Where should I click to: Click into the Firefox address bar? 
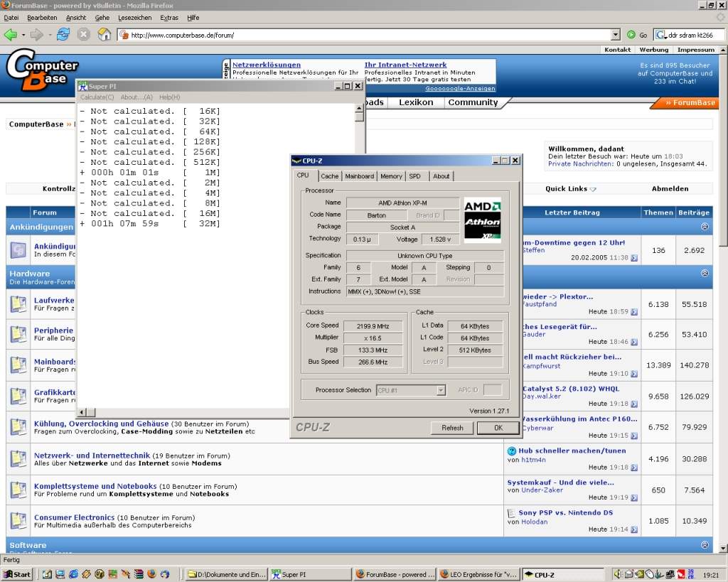[367, 35]
